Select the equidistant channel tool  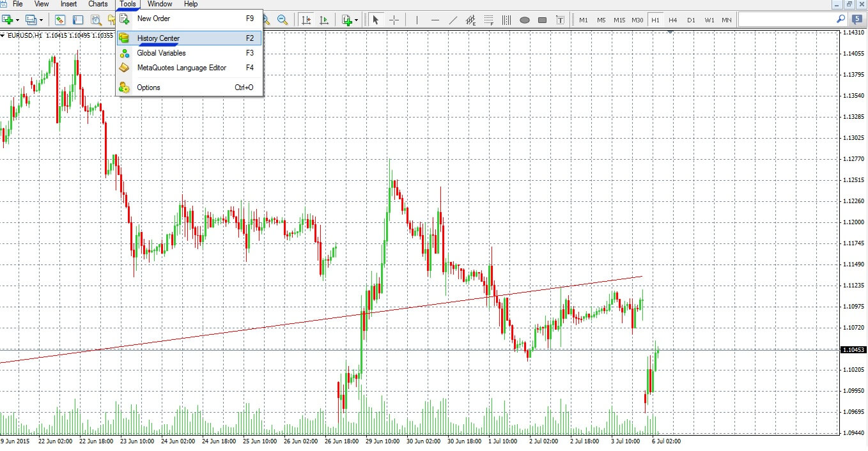(471, 20)
